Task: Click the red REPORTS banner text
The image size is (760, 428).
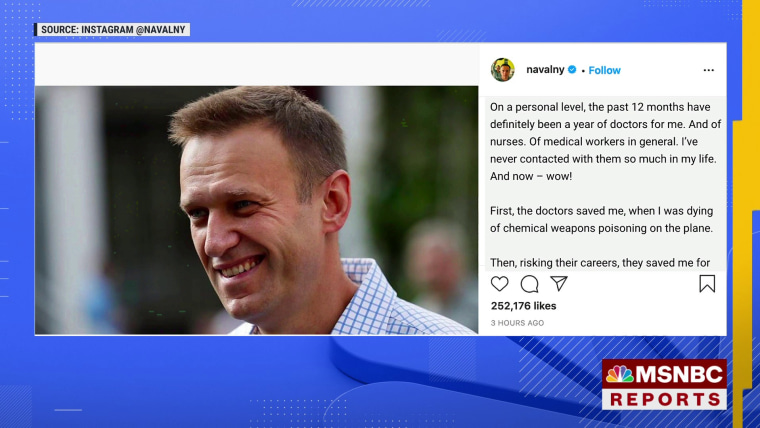Action: pos(665,399)
